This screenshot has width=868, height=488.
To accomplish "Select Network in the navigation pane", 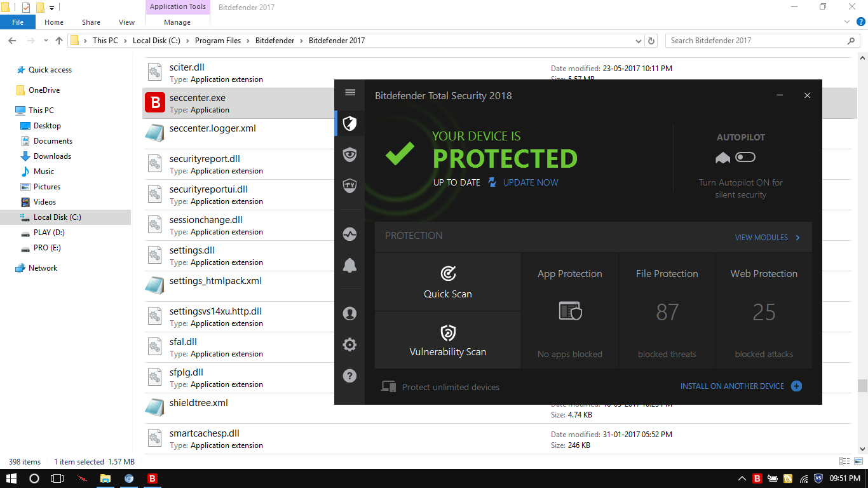I will point(43,268).
